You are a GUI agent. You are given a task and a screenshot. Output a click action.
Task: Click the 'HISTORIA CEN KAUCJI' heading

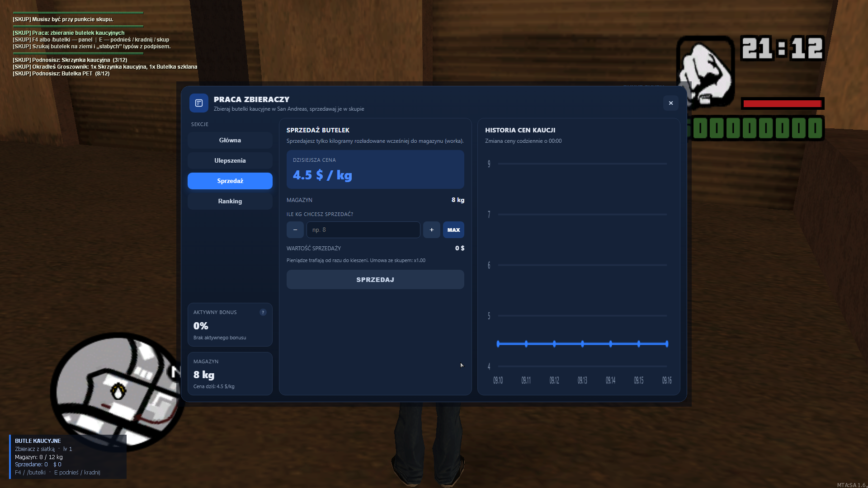pyautogui.click(x=520, y=130)
